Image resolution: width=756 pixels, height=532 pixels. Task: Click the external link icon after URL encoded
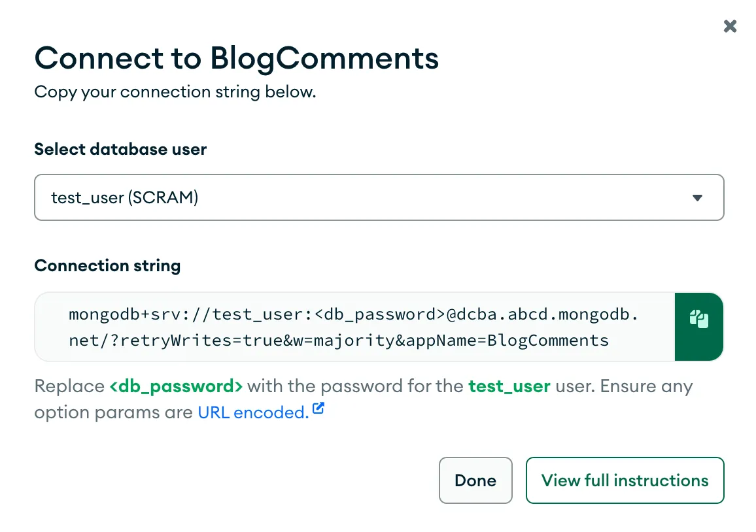tap(318, 409)
